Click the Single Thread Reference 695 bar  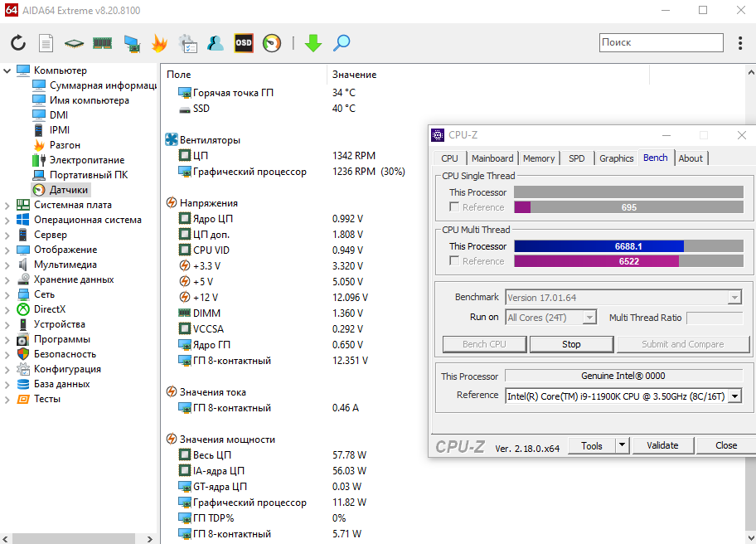[x=628, y=206]
